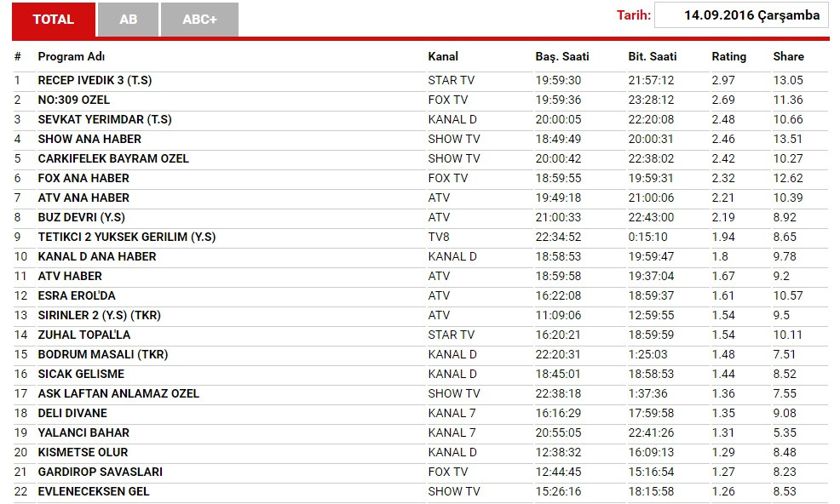This screenshot has width=840, height=504.
Task: Click EVLENECEKSEN GEL program name
Action: pyautogui.click(x=94, y=491)
